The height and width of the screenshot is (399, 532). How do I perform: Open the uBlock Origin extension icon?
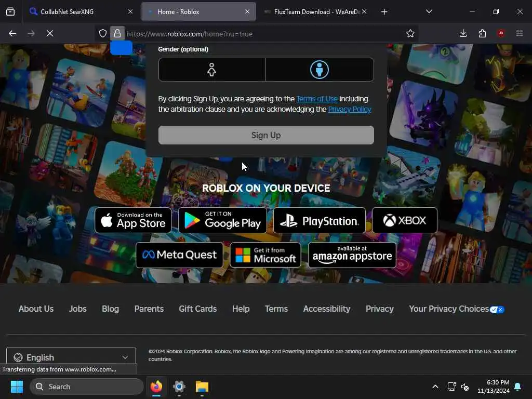(x=501, y=33)
